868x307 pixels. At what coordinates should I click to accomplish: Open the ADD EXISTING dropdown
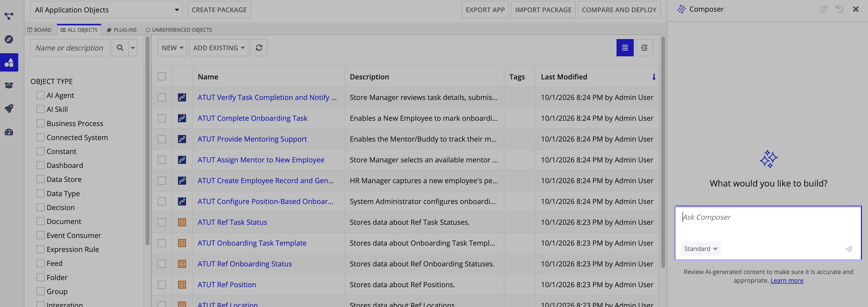pos(219,48)
